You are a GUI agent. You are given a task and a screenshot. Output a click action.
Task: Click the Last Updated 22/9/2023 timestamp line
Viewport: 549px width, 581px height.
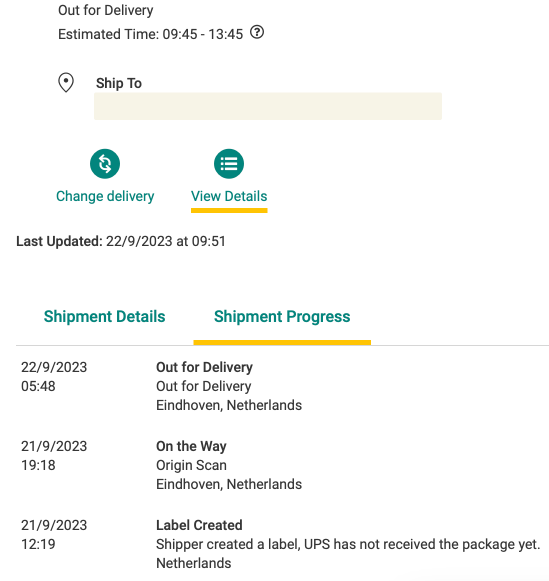[x=121, y=241]
